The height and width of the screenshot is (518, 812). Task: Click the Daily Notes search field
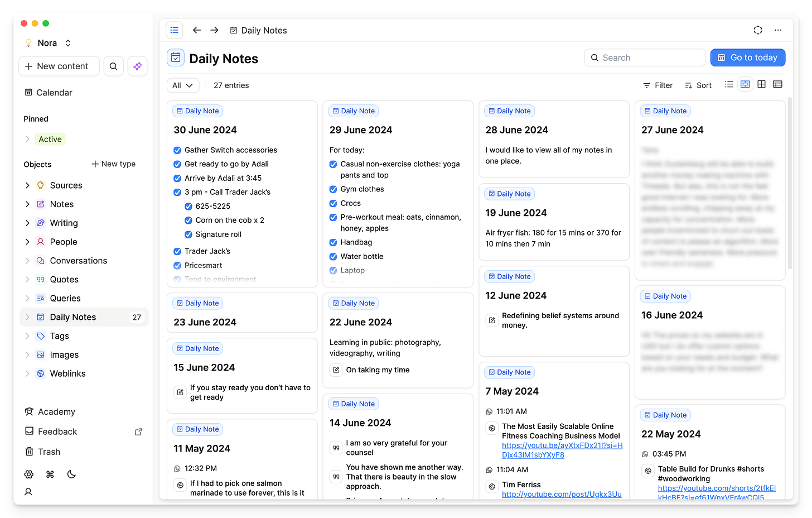pos(645,57)
